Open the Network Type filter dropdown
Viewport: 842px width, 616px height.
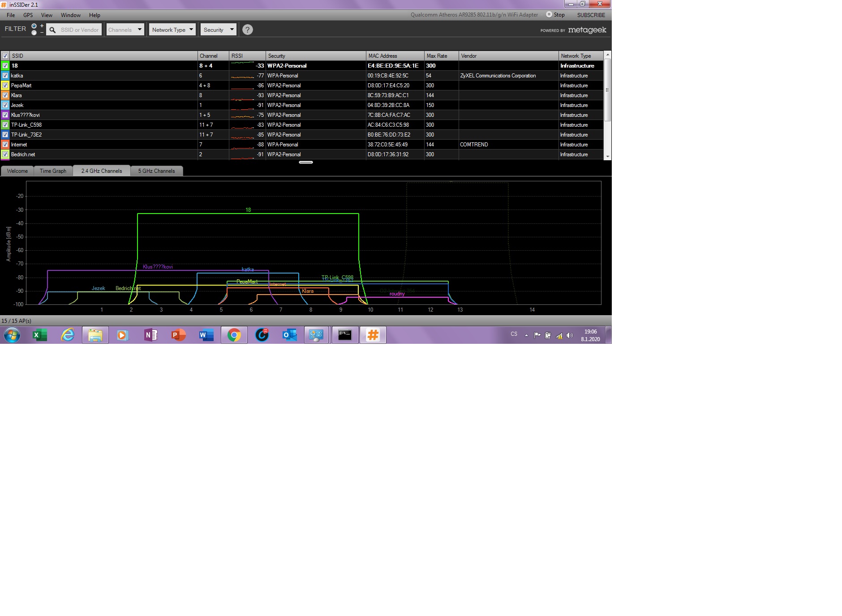(172, 30)
